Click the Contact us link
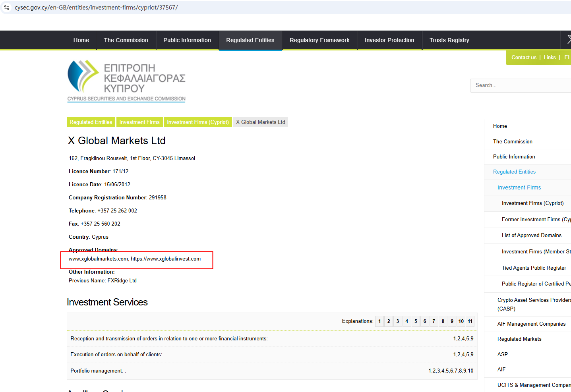 [x=523, y=58]
